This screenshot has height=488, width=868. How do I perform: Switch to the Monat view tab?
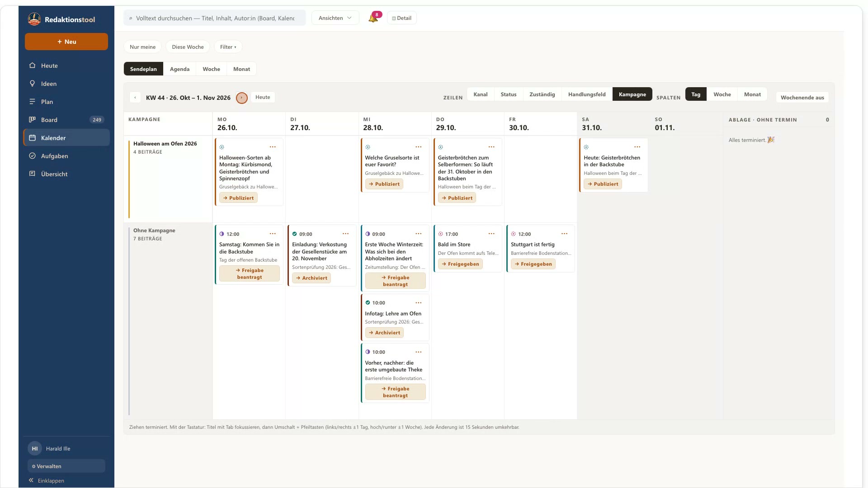click(x=241, y=69)
